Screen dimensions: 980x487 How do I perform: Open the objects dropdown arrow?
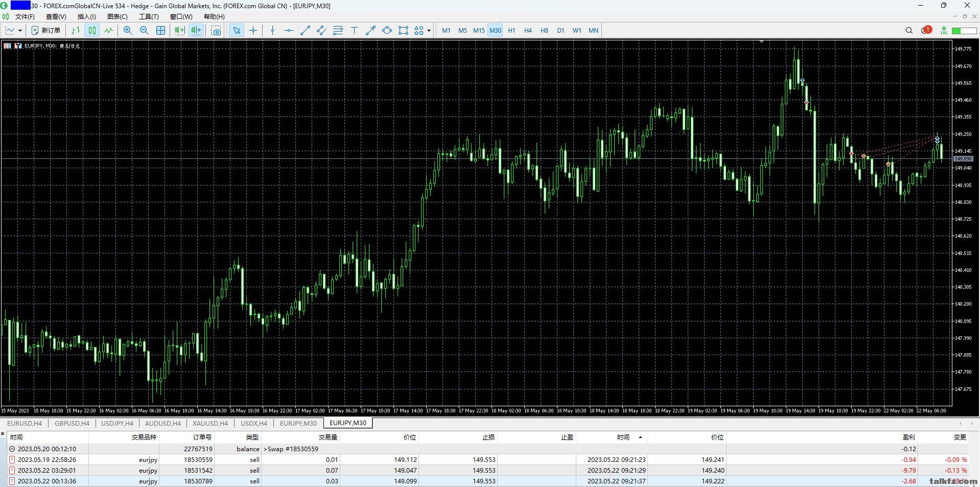pos(429,31)
